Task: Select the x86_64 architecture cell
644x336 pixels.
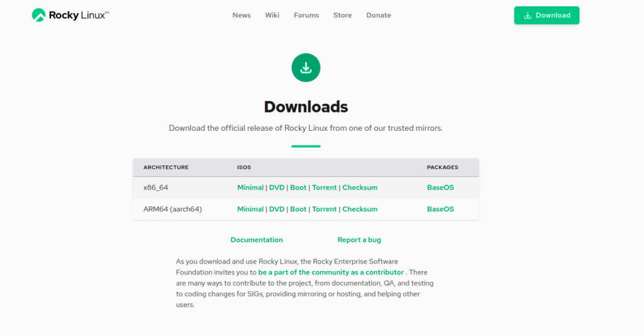Action: [156, 188]
